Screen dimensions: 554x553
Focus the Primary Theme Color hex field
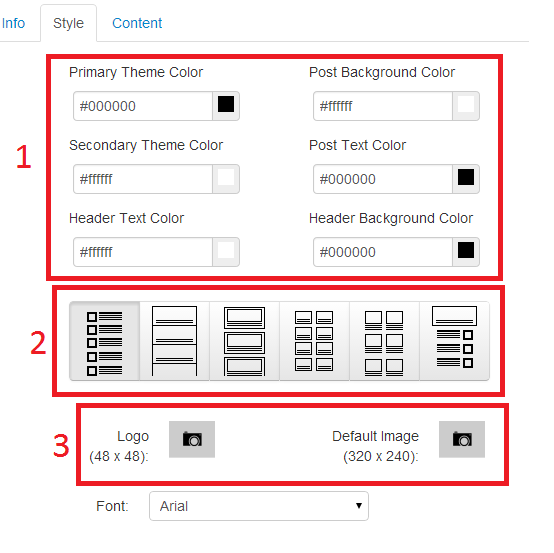point(143,106)
